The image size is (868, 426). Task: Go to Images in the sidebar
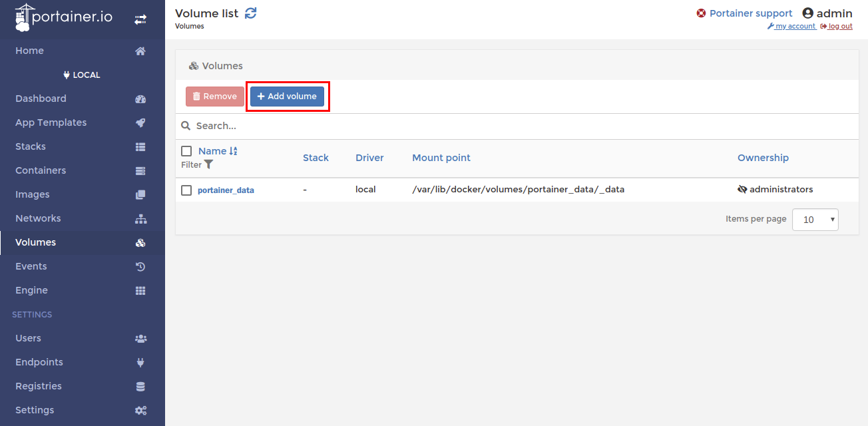(x=33, y=194)
